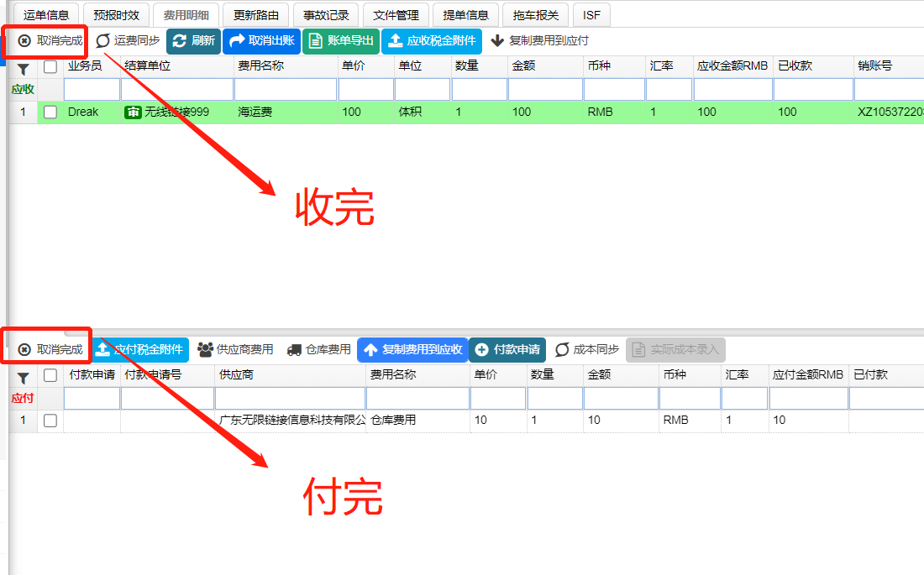The height and width of the screenshot is (575, 924).
Task: Open the 文件管理 tab
Action: pos(396,15)
